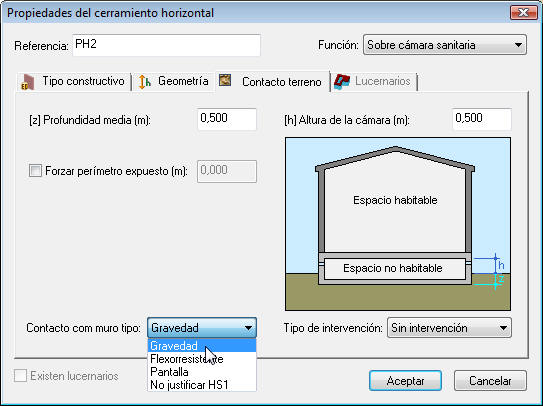Click the Cancelar button
This screenshot has height=406, width=543.
490,381
